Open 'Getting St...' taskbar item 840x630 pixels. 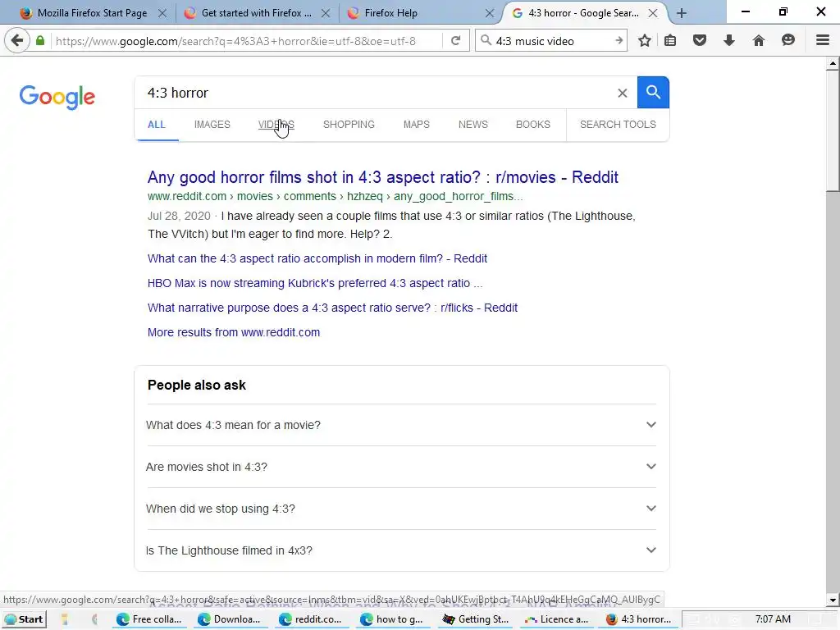coord(476,619)
